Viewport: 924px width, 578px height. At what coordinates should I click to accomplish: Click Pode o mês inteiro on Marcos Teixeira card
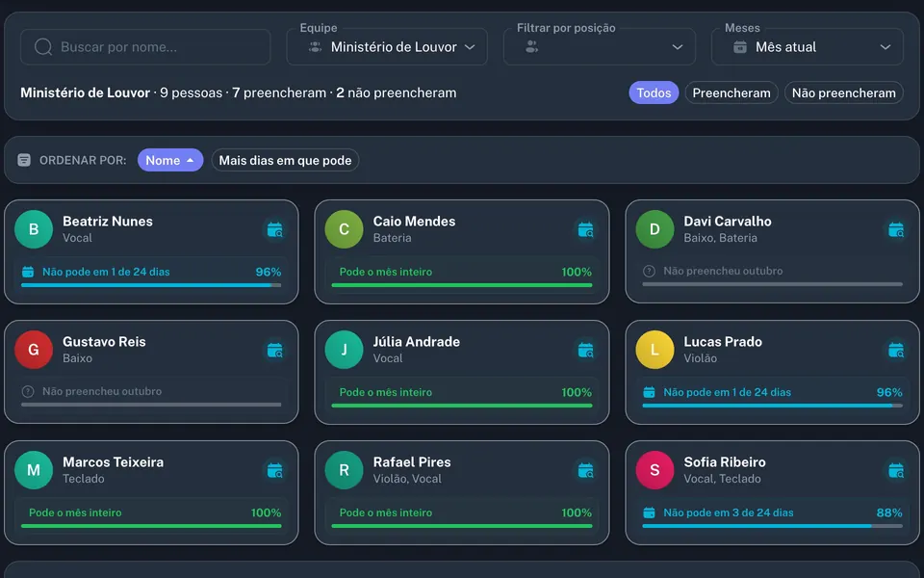(x=75, y=512)
